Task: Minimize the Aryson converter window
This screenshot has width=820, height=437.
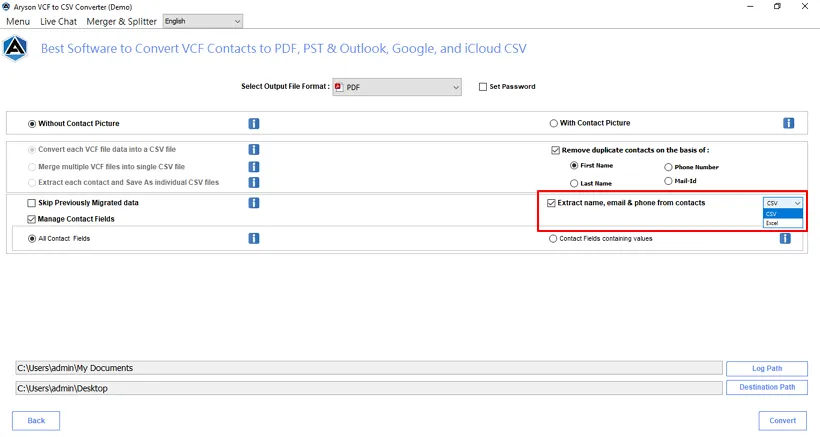Action: coord(750,7)
